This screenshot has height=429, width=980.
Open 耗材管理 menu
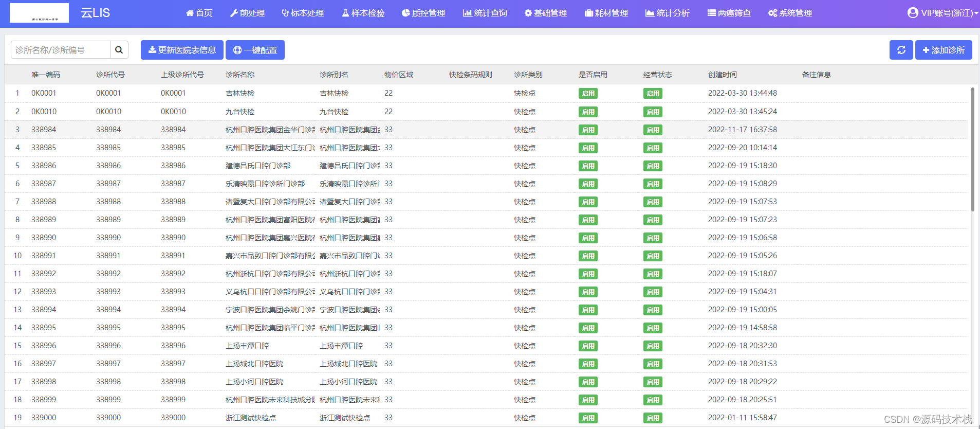tap(606, 13)
